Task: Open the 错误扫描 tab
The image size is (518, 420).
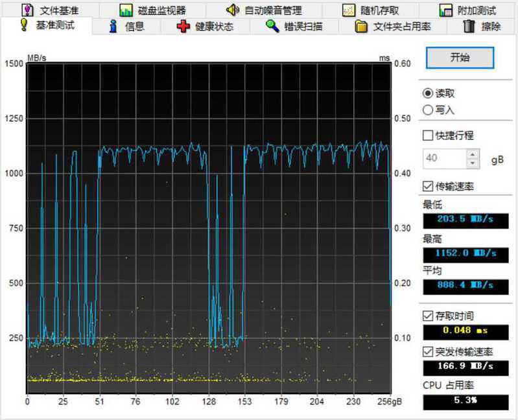Action: 294,27
